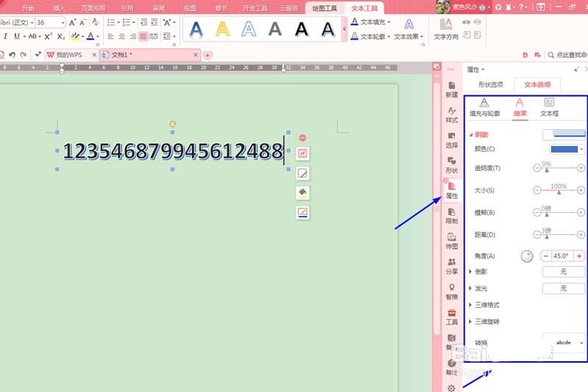This screenshot has width=588, height=392.
Task: Decrease paragraph indent
Action: 143,23
